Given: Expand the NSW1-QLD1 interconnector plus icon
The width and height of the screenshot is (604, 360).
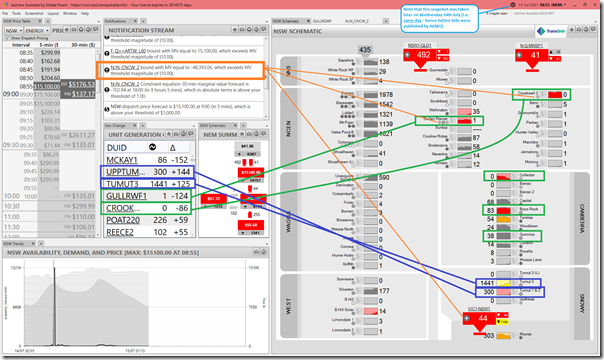Looking at the screenshot, I should (408, 55).
